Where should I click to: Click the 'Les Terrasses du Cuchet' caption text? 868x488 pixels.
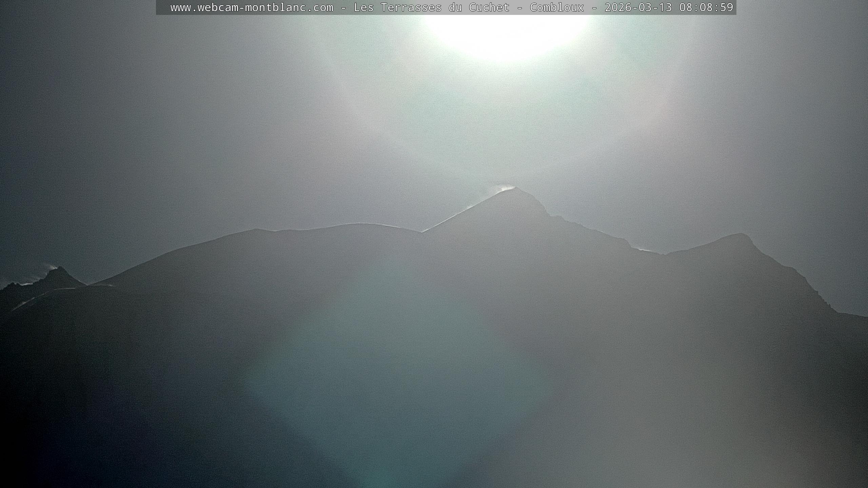coord(431,7)
